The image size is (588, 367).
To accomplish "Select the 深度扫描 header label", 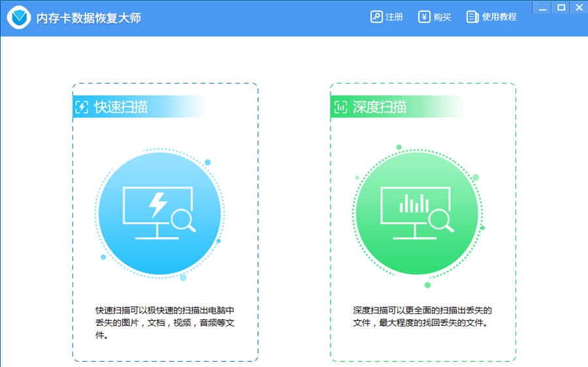I will (x=380, y=107).
